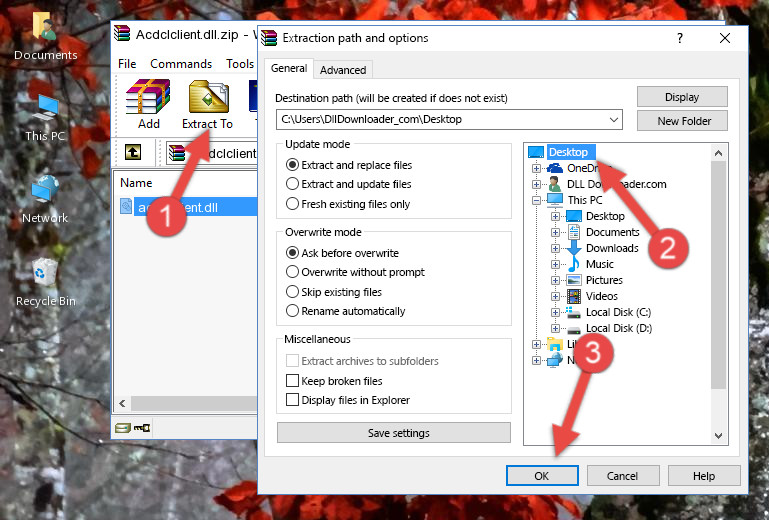Open the Documents desktop icon
The width and height of the screenshot is (769, 520).
(45, 36)
